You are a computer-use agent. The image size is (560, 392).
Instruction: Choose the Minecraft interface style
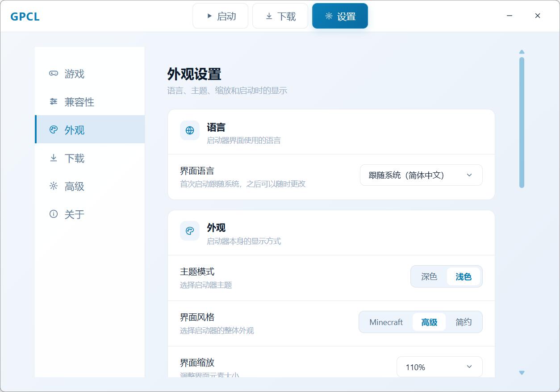point(386,322)
